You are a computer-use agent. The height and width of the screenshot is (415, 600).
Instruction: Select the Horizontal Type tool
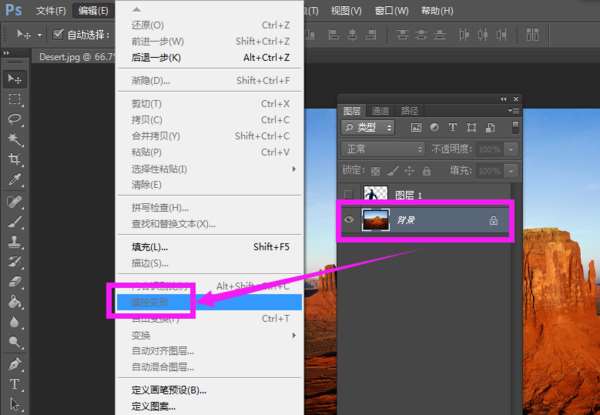(x=15, y=384)
